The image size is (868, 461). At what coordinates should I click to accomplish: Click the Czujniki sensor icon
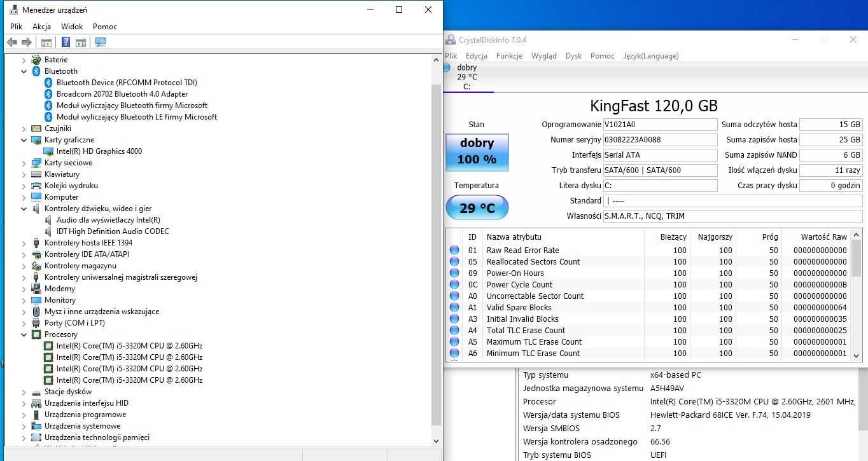[x=36, y=128]
